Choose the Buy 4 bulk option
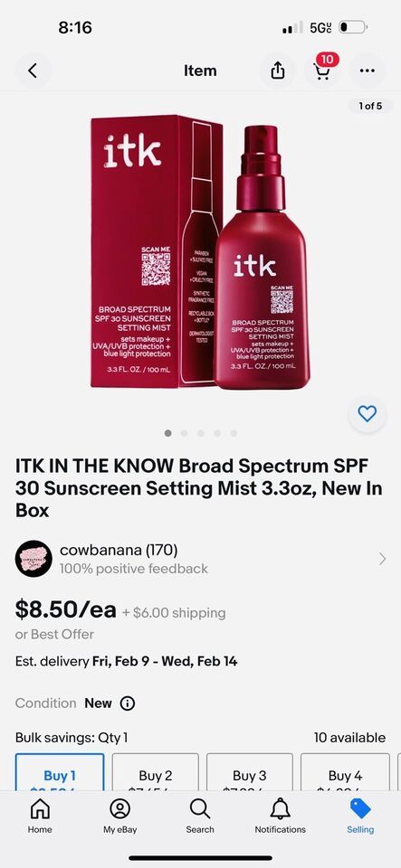Viewport: 401px width, 868px height. (345, 772)
